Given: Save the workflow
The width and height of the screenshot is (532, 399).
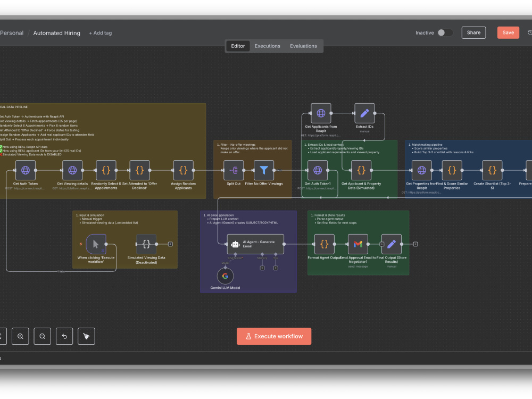Looking at the screenshot, I should 508,32.
